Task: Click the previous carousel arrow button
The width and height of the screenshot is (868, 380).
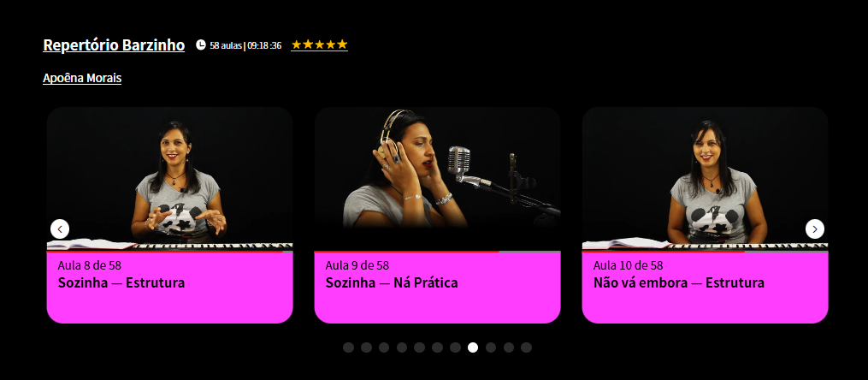Action: 60,229
